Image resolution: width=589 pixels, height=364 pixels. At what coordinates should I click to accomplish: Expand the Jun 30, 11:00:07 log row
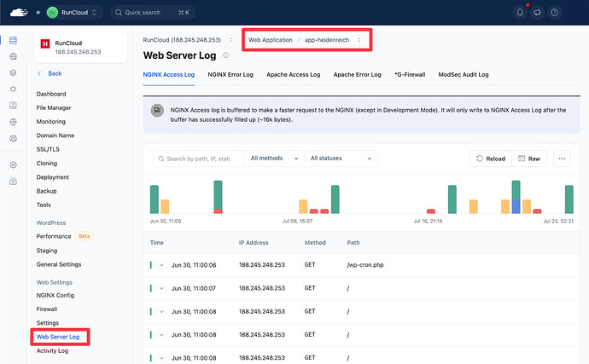(161, 288)
